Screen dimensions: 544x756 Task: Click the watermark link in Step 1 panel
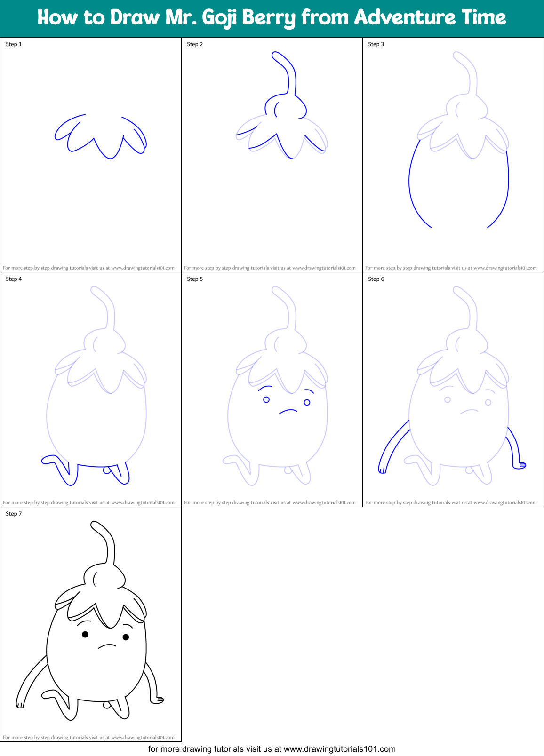pos(88,268)
